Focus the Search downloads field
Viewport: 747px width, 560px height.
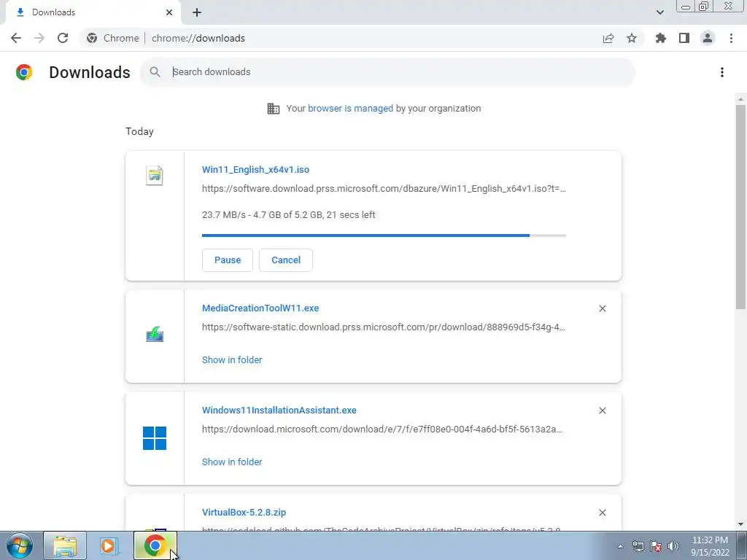[x=387, y=72]
